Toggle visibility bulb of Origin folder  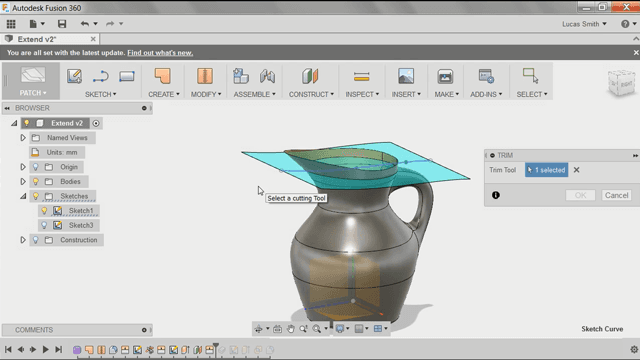36,167
